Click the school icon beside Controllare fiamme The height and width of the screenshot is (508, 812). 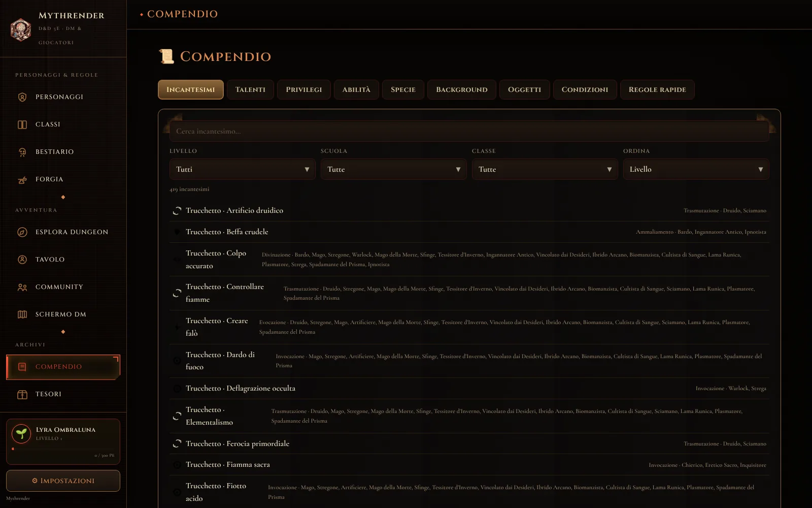click(x=177, y=293)
